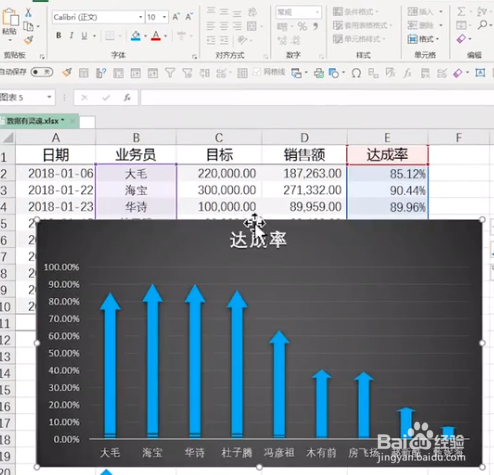
Task: Select the 达成率 header cell E1
Action: coord(387,155)
